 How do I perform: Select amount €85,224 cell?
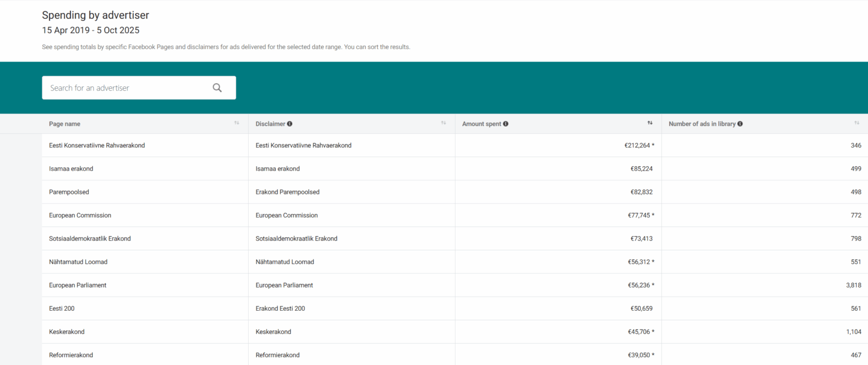pos(558,168)
